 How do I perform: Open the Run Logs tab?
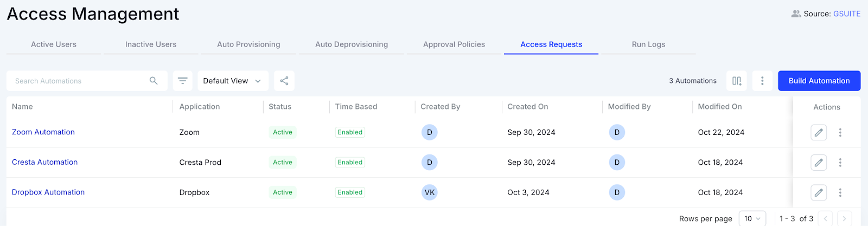[648, 44]
